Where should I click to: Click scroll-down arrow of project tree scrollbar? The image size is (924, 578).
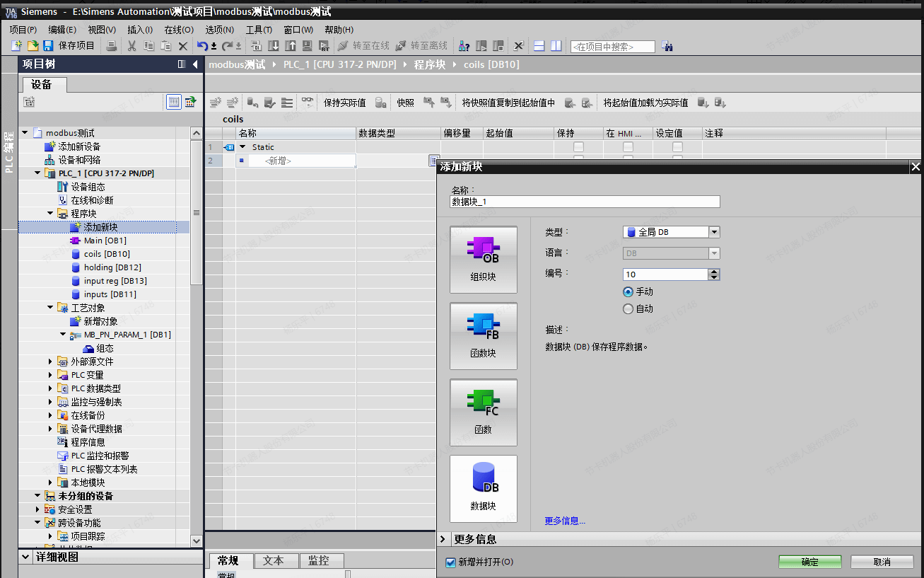197,541
